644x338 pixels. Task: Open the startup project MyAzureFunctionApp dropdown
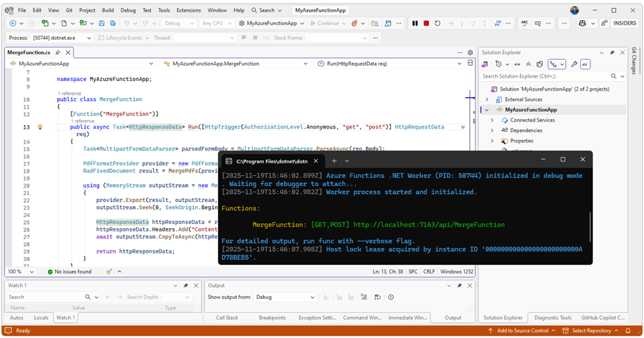[272, 23]
